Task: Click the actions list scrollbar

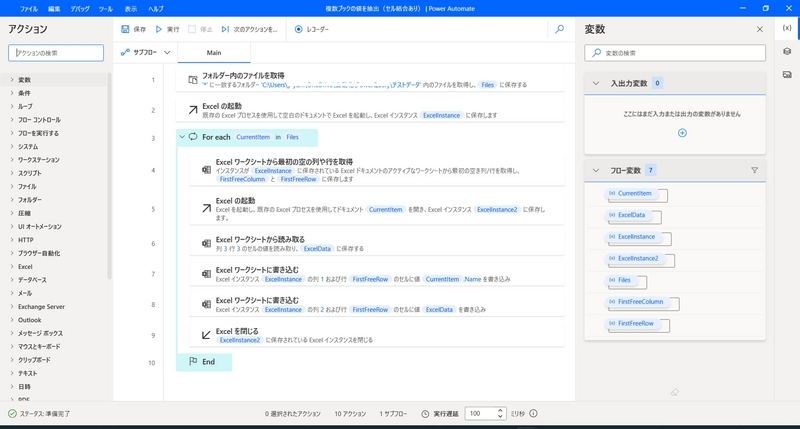Action: [x=109, y=176]
